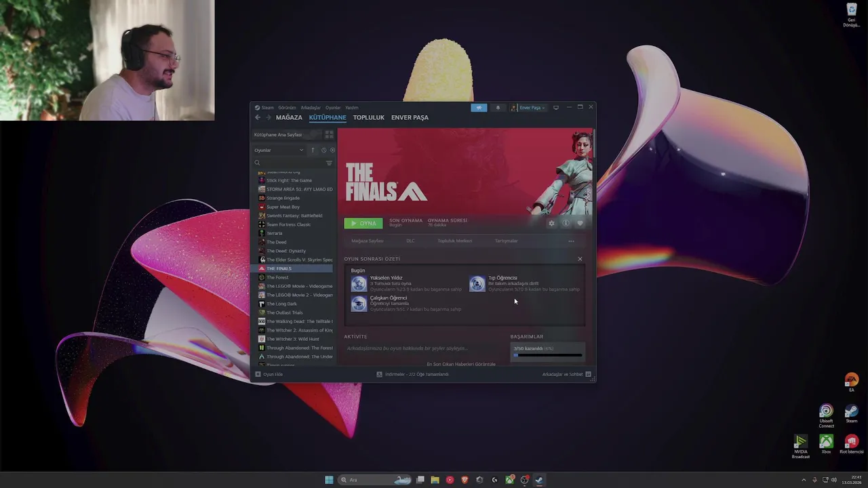Go back with the left arrow
Screen dimensions: 868x488
point(258,117)
